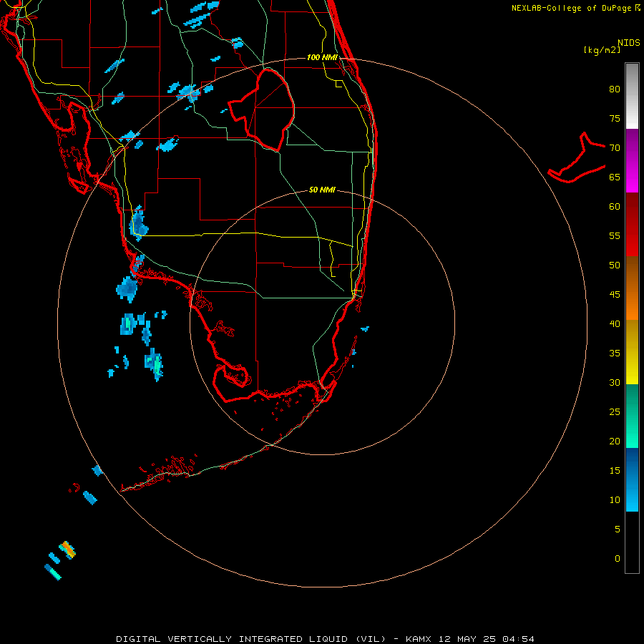The image size is (644, 644).
Task: Click the orange-cored radar echo at far southwest
Action: [67, 550]
